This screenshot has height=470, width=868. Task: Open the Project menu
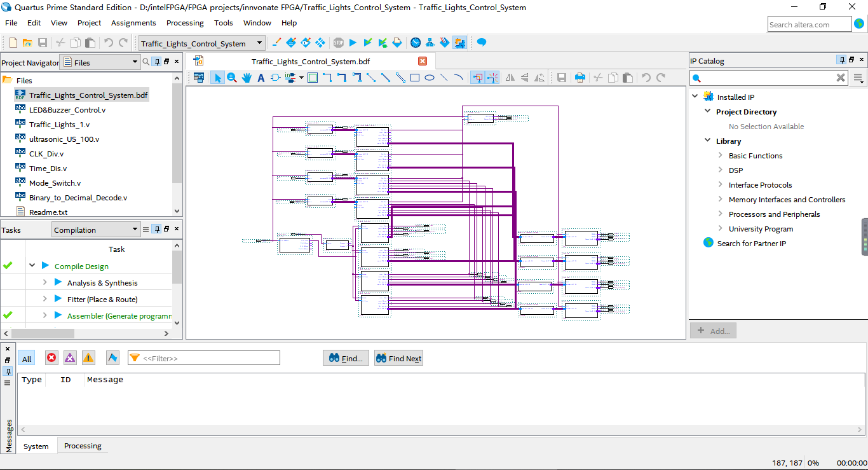pos(89,22)
